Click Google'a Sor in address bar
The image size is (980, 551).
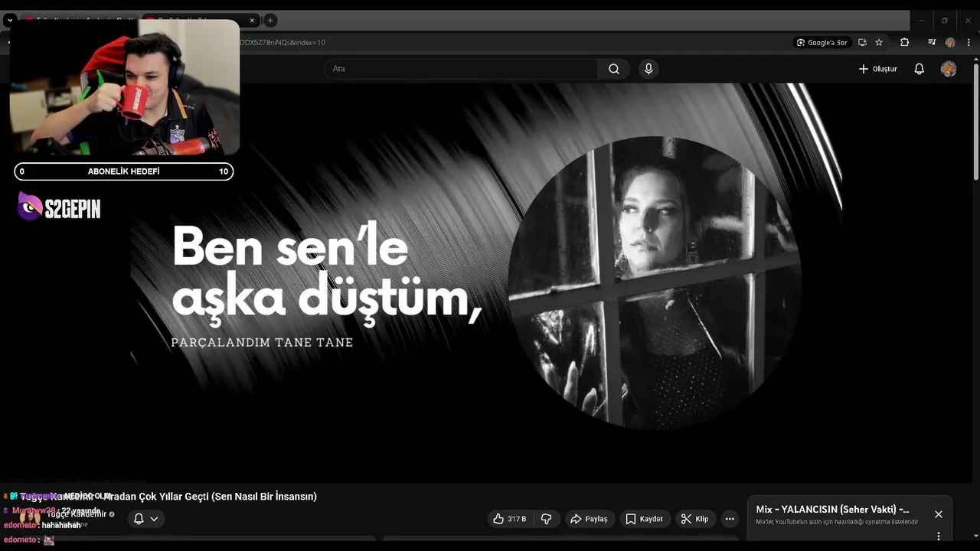pos(822,42)
